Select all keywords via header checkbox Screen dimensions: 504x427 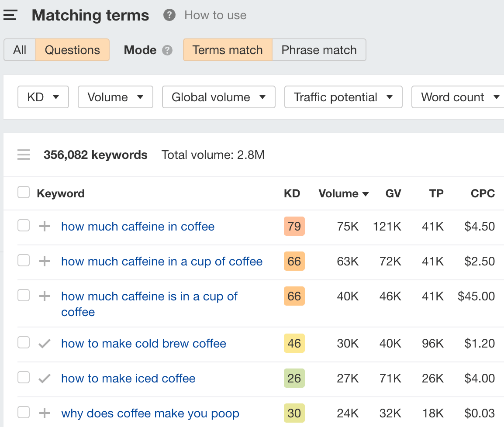coord(24,192)
